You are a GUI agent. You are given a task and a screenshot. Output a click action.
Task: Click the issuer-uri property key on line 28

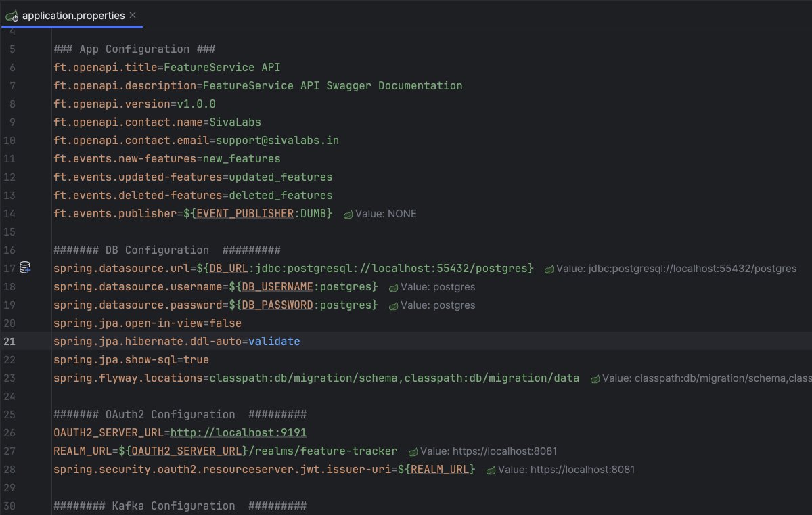(x=223, y=469)
